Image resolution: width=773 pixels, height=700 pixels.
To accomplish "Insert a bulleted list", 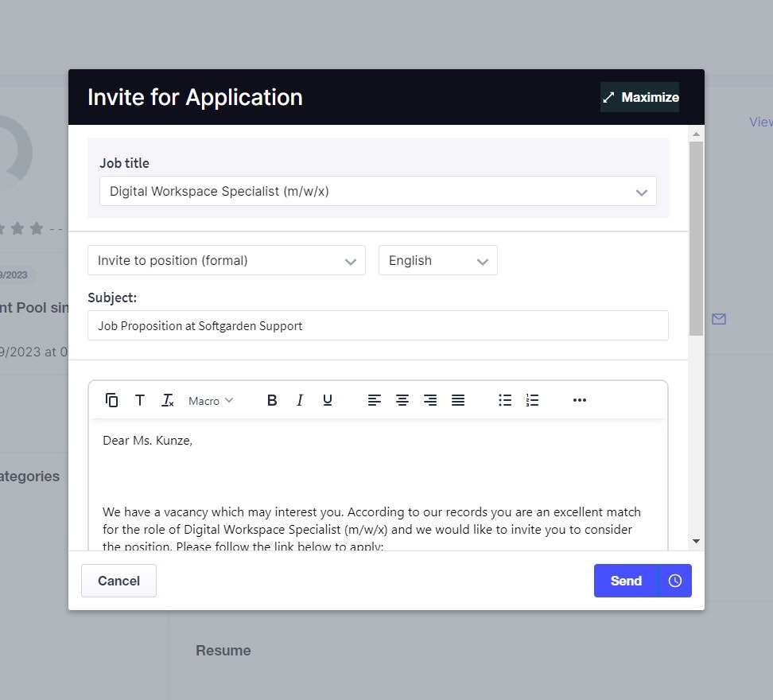I will [505, 400].
